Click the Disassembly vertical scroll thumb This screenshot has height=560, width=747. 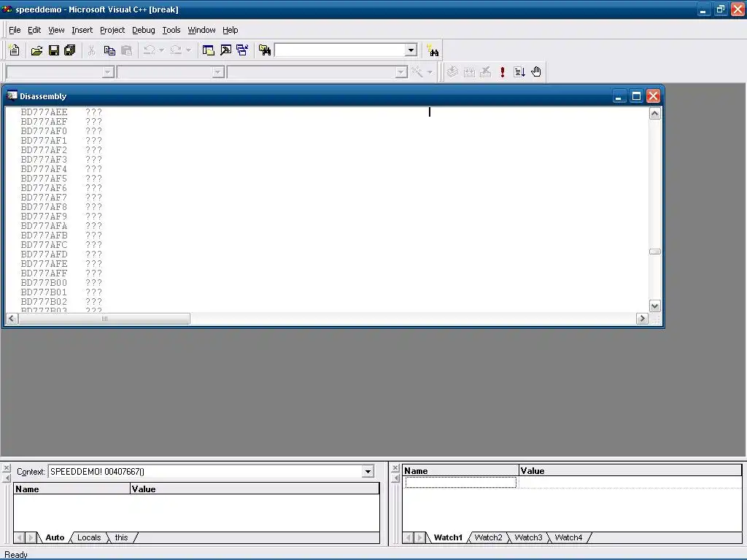[x=655, y=252]
